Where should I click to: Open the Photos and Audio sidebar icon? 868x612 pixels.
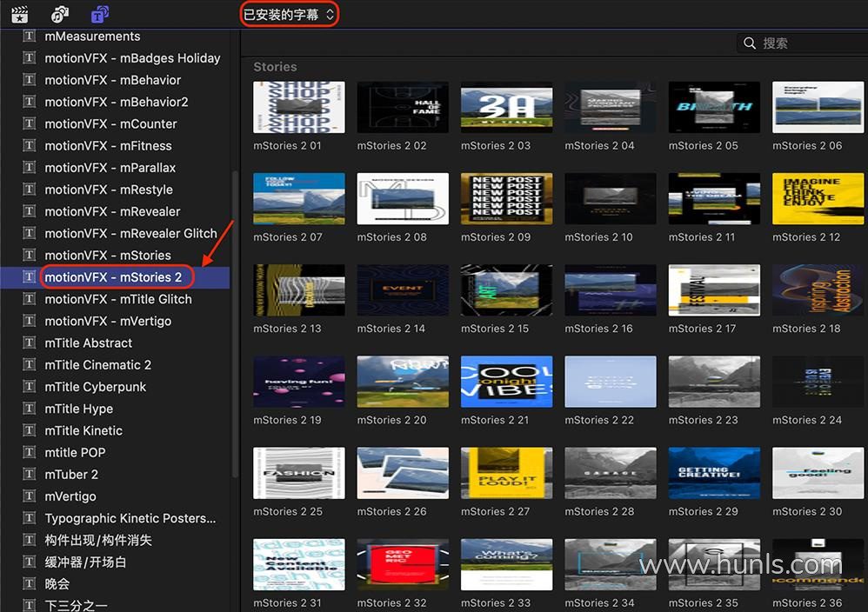click(60, 15)
